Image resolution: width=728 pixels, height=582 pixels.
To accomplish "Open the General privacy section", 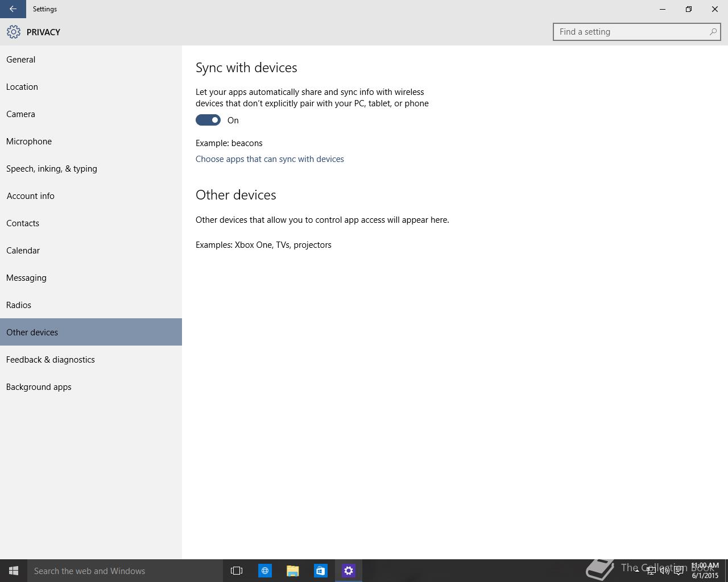I will 91,60.
